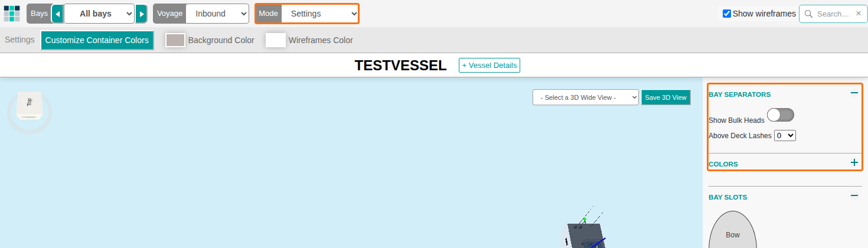Go to next bay arrow
Image resolution: width=868 pixels, height=248 pixels.
[x=141, y=14]
